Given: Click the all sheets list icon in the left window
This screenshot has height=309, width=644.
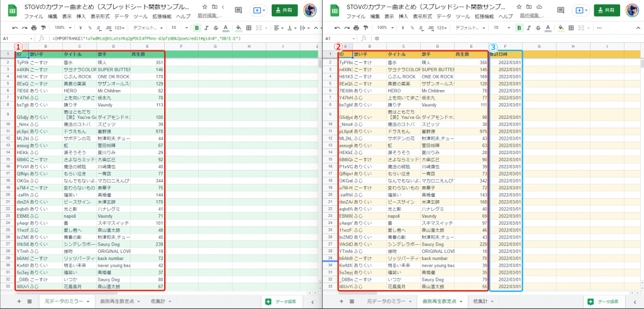Looking at the screenshot, I should 30,302.
